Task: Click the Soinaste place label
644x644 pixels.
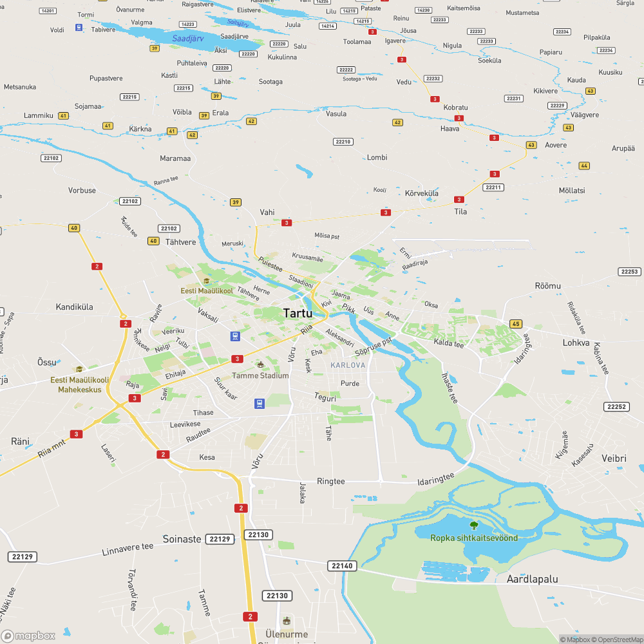Action: tap(182, 539)
